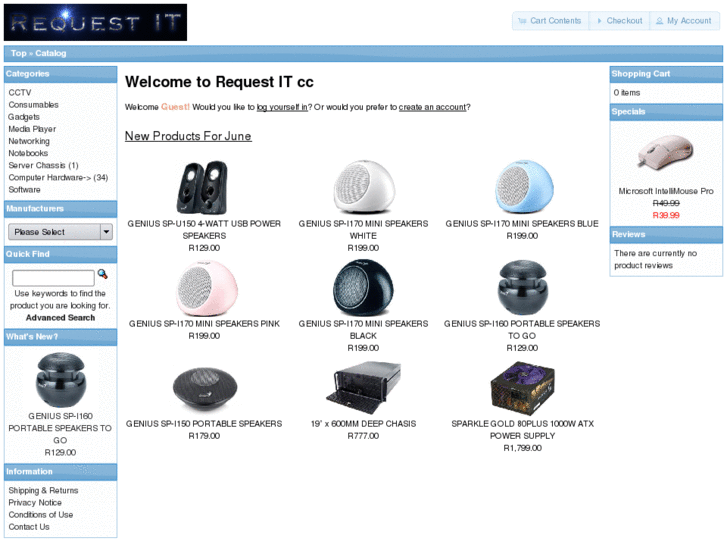Open New Products For June heading link
727x545 pixels.
[x=188, y=136]
